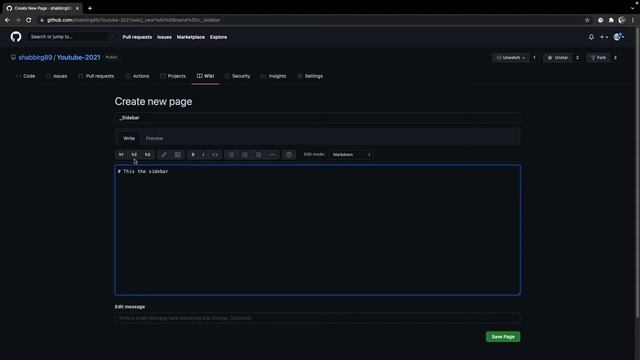
Task: Click the watchers count next to Unwatch
Action: [534, 58]
